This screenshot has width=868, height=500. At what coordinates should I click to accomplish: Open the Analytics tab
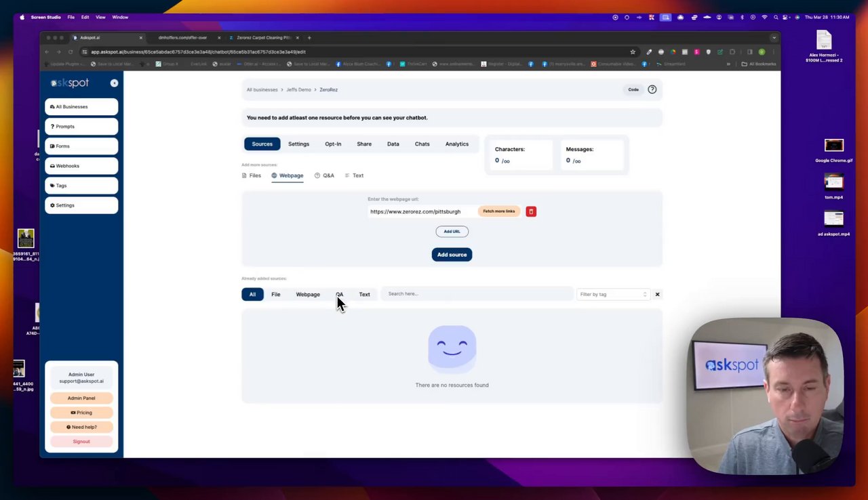[x=457, y=144]
